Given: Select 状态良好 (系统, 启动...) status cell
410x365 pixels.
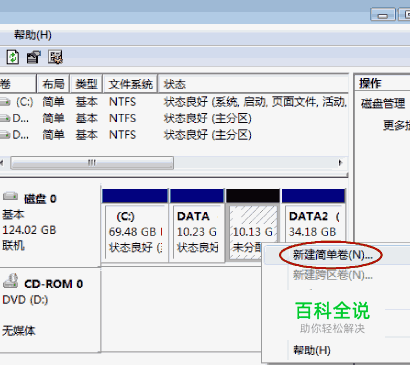Looking at the screenshot, I should tap(255, 102).
